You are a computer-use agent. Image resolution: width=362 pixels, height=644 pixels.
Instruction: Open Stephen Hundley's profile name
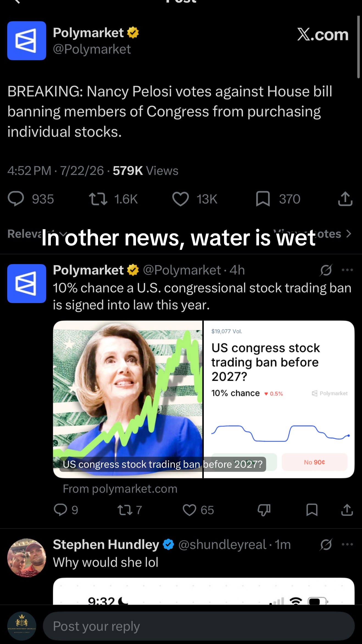tap(106, 544)
